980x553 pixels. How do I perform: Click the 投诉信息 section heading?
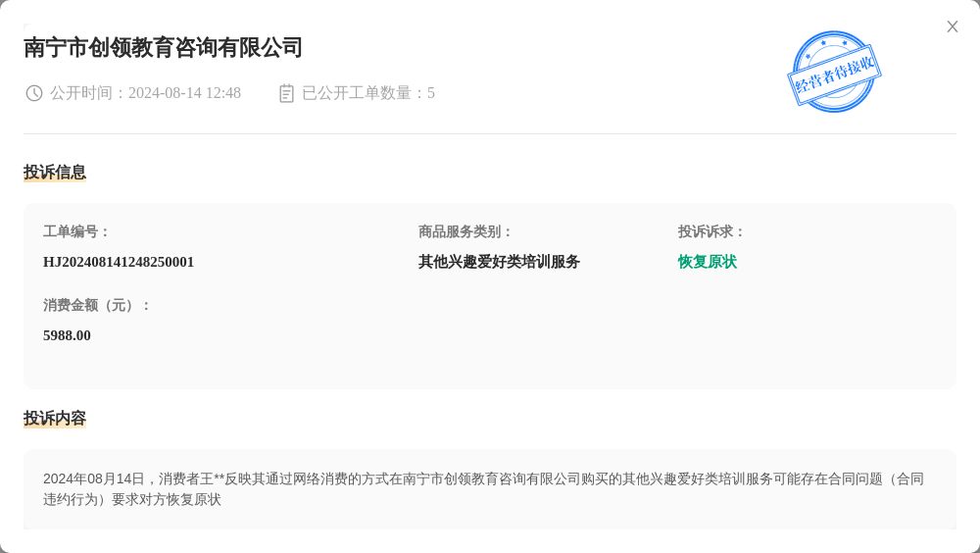click(55, 172)
